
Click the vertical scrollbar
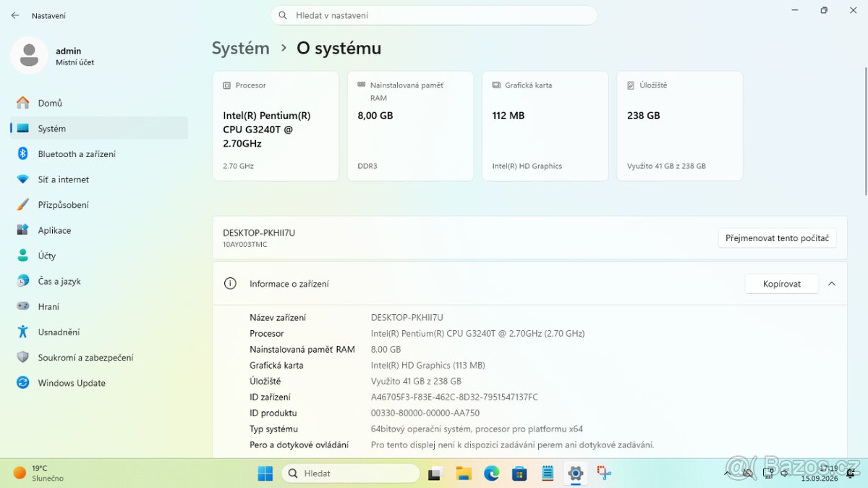pos(865,130)
